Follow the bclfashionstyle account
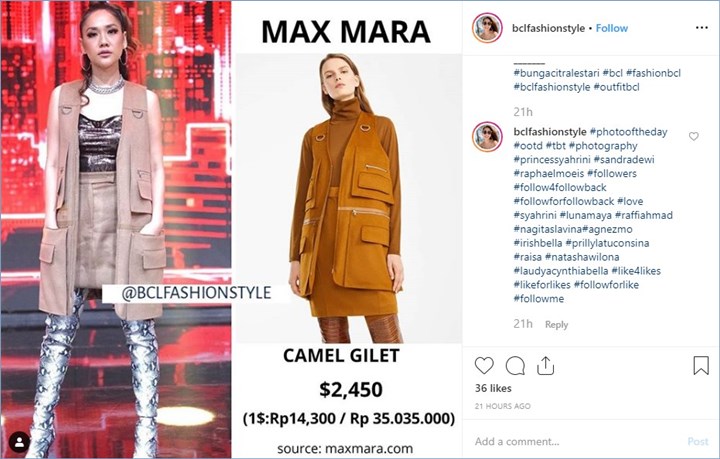 612,28
